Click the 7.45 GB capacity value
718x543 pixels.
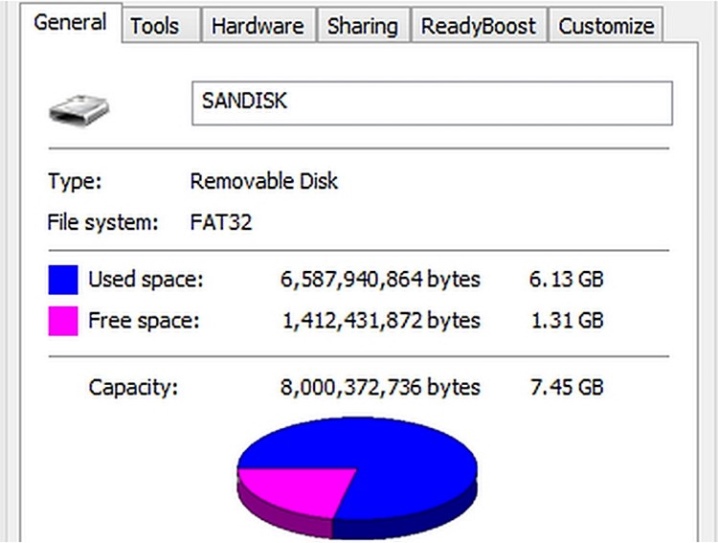pyautogui.click(x=567, y=387)
